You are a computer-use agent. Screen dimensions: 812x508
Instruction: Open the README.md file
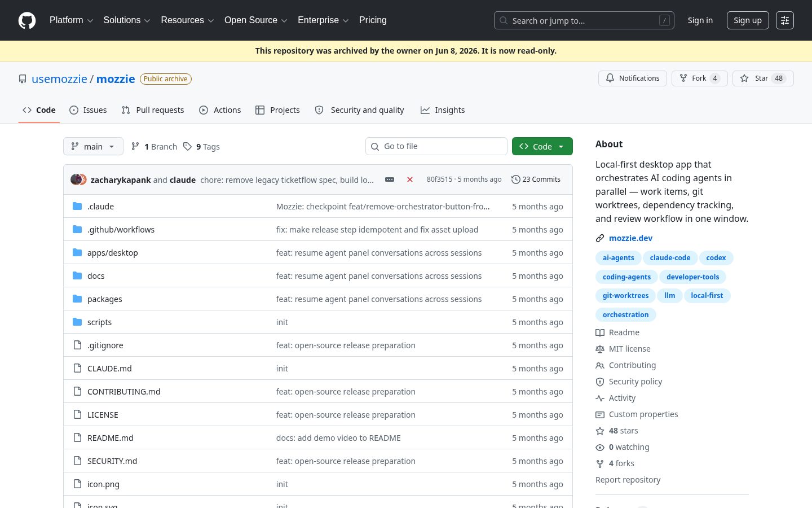[x=111, y=438]
